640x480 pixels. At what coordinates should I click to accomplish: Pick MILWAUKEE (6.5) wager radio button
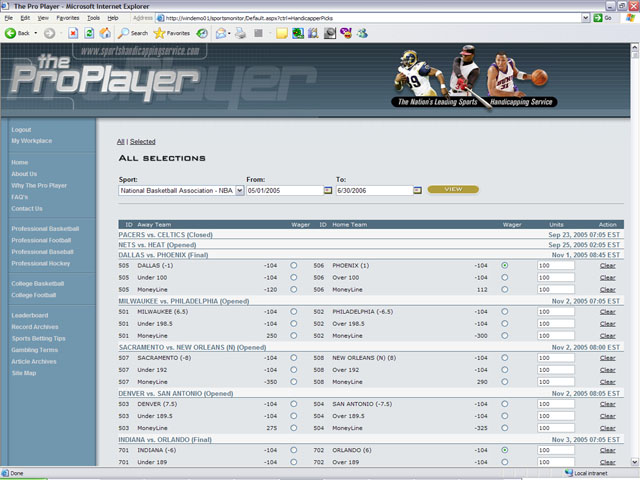(x=293, y=311)
